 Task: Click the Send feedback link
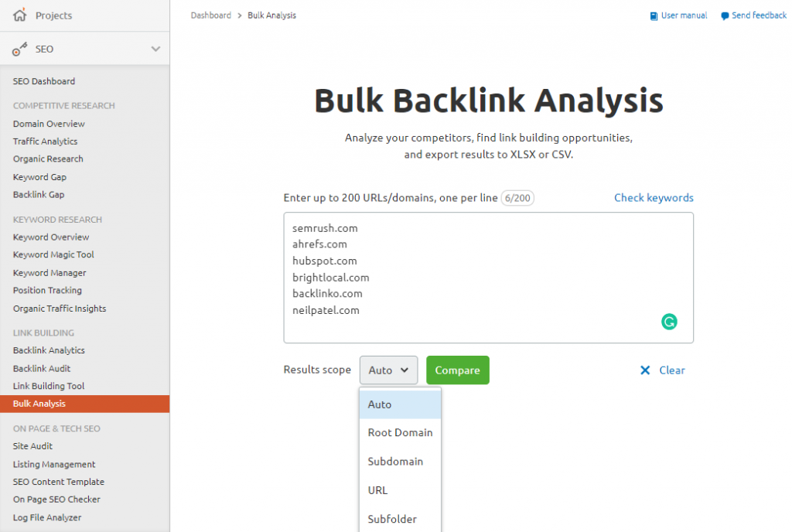pos(759,15)
